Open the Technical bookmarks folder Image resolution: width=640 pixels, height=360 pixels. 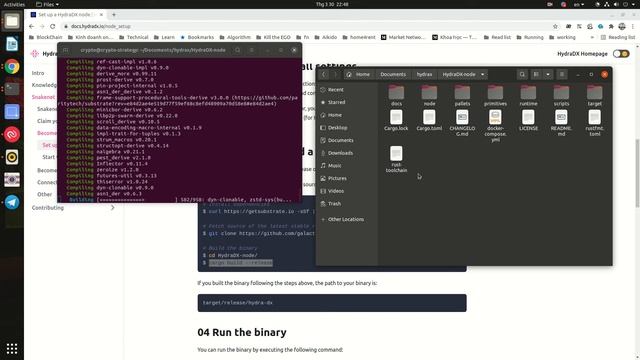click(x=134, y=37)
